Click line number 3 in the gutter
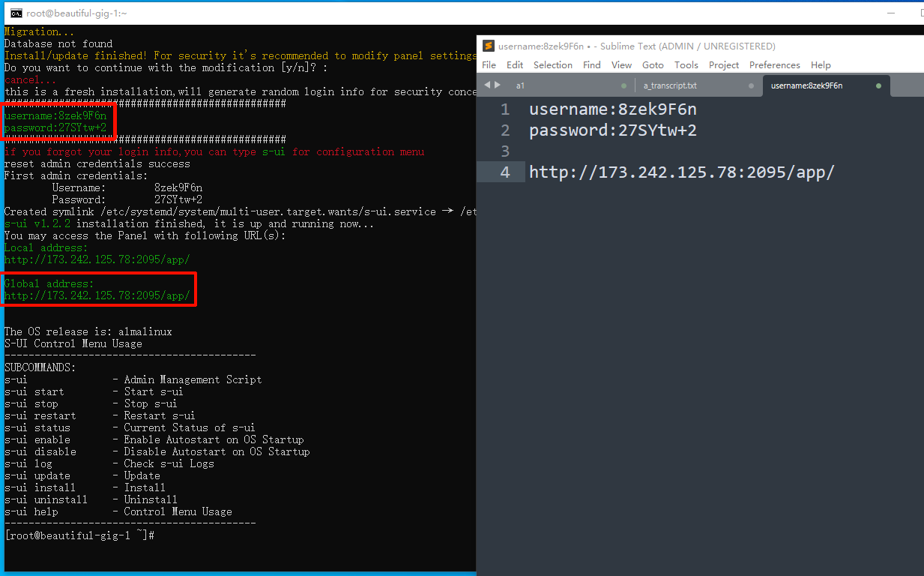Viewport: 924px width, 576px height. click(x=504, y=151)
